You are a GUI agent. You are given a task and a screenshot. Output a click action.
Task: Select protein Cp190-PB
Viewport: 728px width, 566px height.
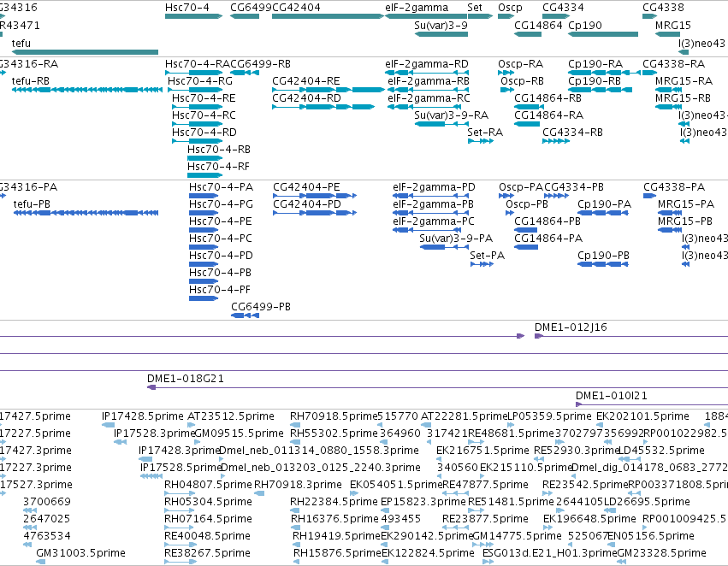pos(602,264)
